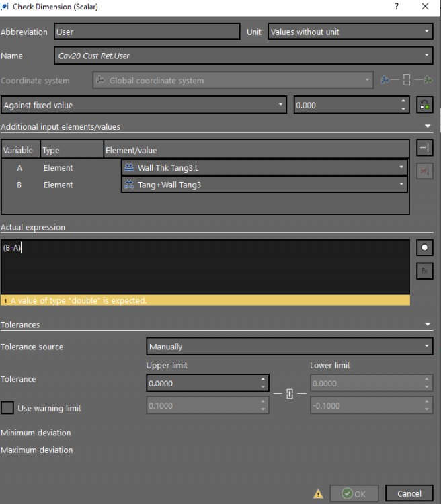
Task: Click the yellow warning triangle icon
Action: tap(319, 493)
